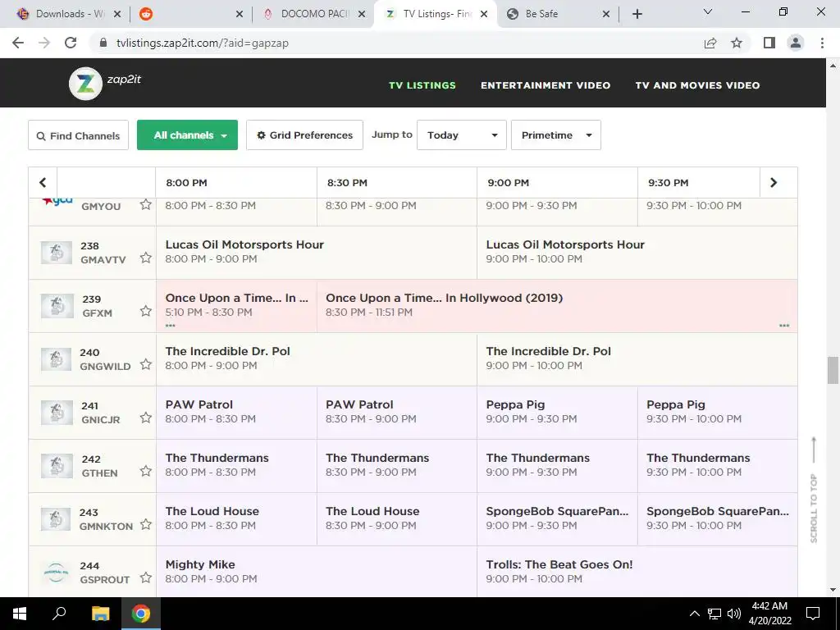Image resolution: width=840 pixels, height=630 pixels.
Task: Click the GMAVTV channel logo thumbnail
Action: [x=57, y=253]
